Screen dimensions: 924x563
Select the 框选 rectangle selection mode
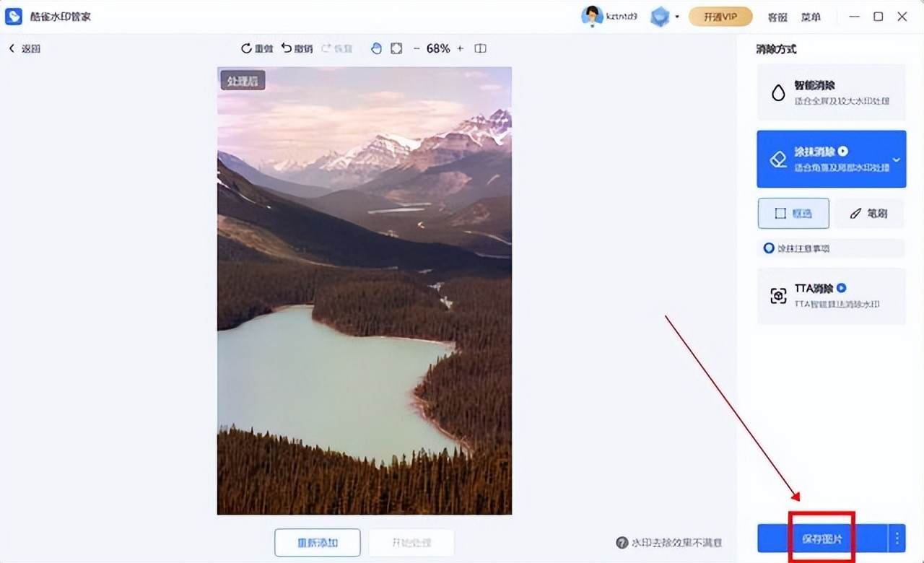point(793,214)
